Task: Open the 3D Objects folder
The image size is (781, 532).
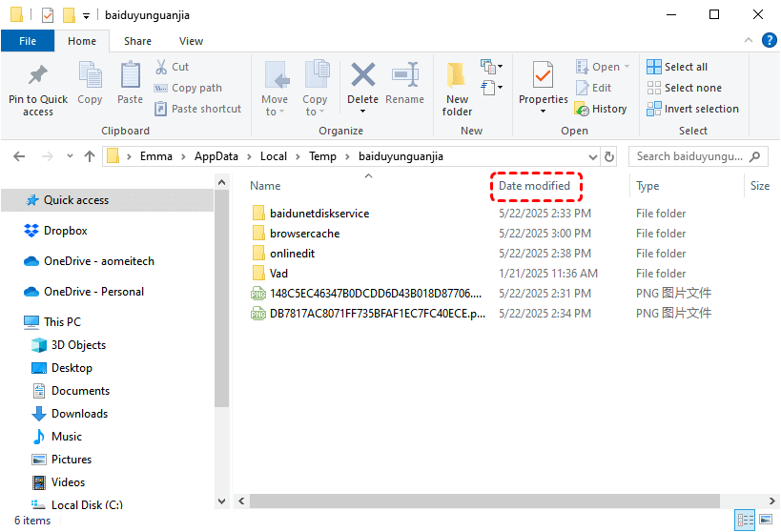Action: tap(78, 345)
